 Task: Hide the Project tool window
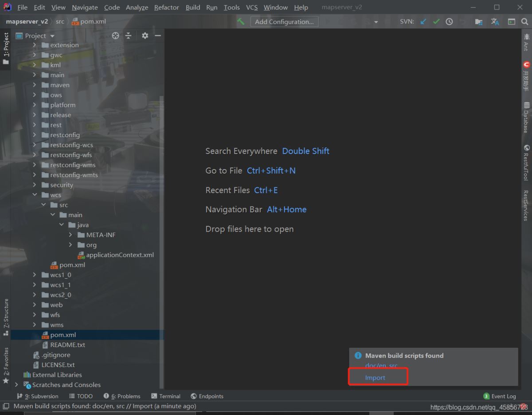(x=157, y=36)
